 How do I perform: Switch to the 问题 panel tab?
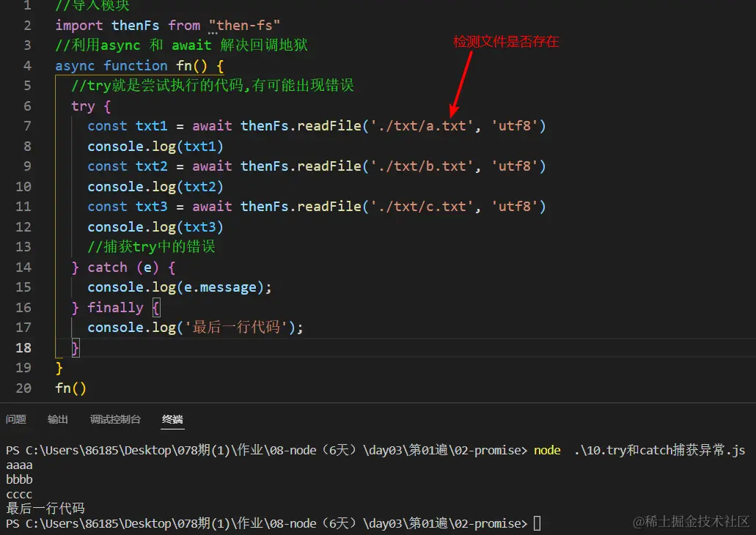tap(16, 419)
